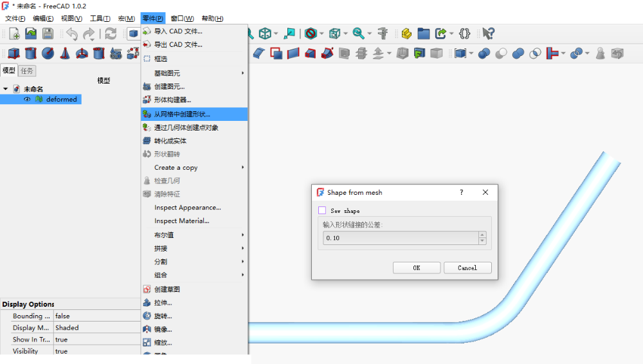Select 导出 CAD 文件 menu entry
Viewport: 643px width, 364px height.
pos(194,44)
